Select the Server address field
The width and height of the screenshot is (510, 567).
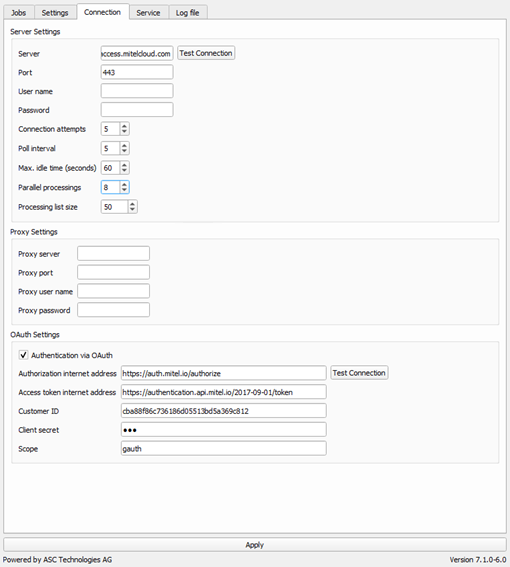coord(137,53)
